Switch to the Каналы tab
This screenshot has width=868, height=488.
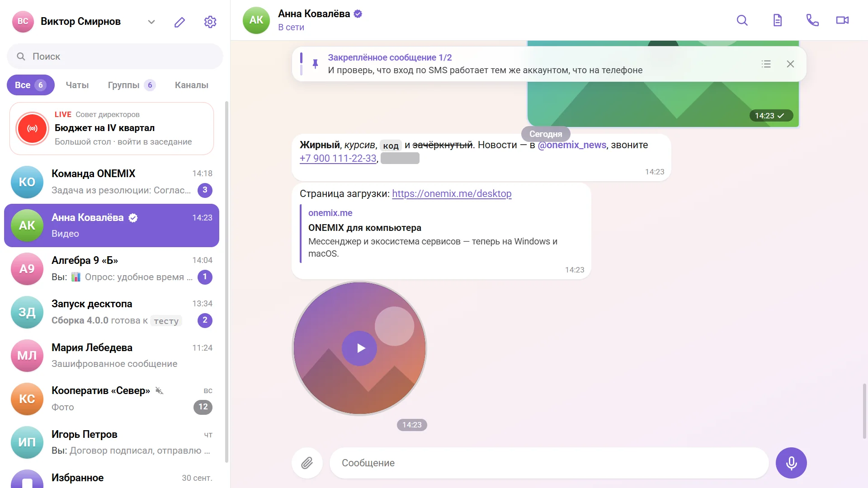tap(192, 85)
